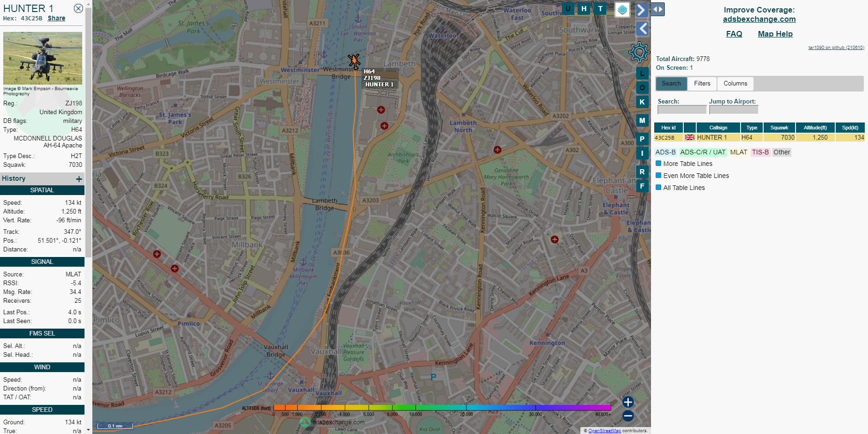868x434 pixels.
Task: Enable Even More Table Lines checkbox
Action: 659,175
